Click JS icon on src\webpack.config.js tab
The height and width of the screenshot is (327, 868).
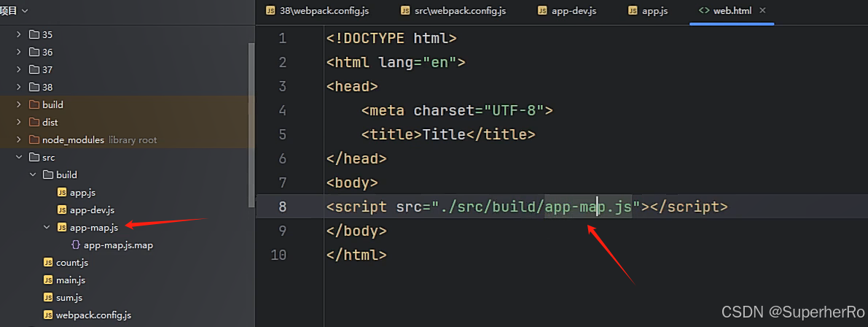click(x=405, y=10)
